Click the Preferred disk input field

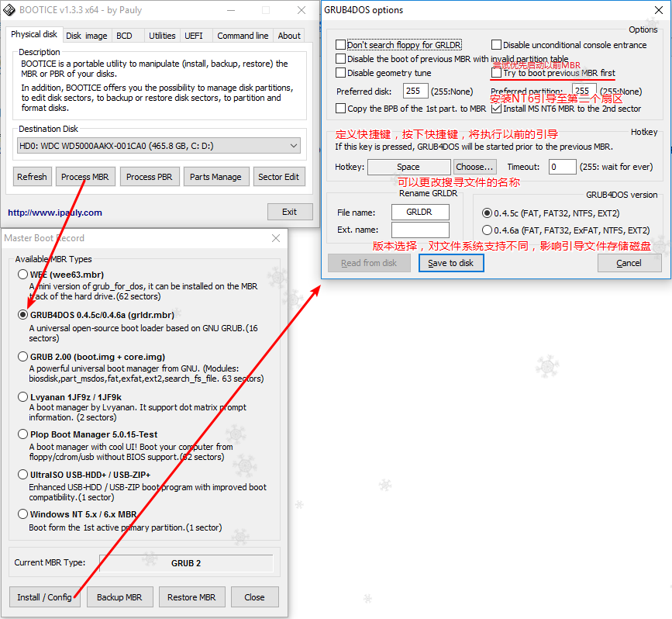point(415,91)
